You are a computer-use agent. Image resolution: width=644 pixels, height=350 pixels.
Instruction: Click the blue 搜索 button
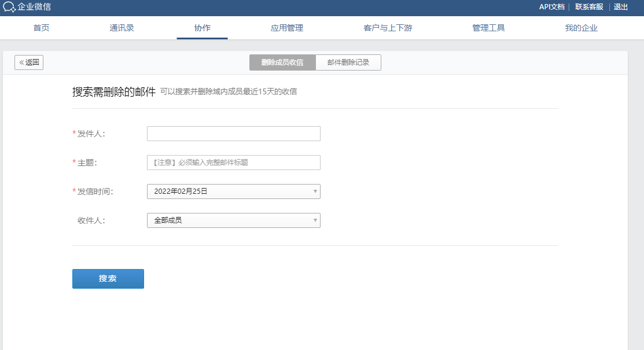coord(108,278)
